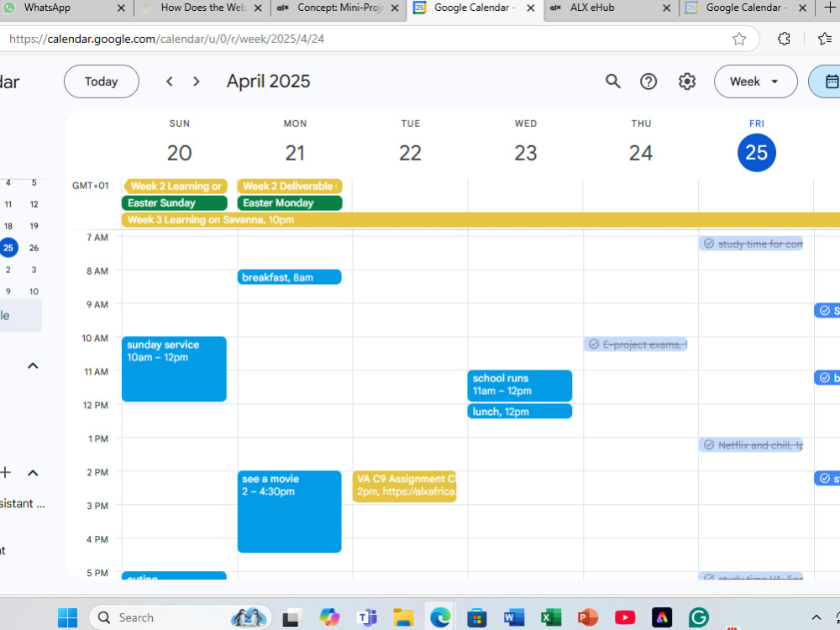The image size is (840, 630).
Task: Open Task View from taskbar
Action: point(292,617)
